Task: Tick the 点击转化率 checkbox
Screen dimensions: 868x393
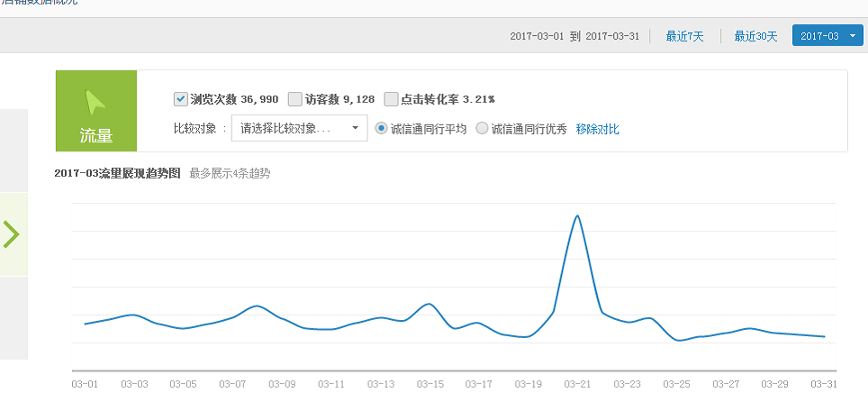Action: (x=391, y=98)
